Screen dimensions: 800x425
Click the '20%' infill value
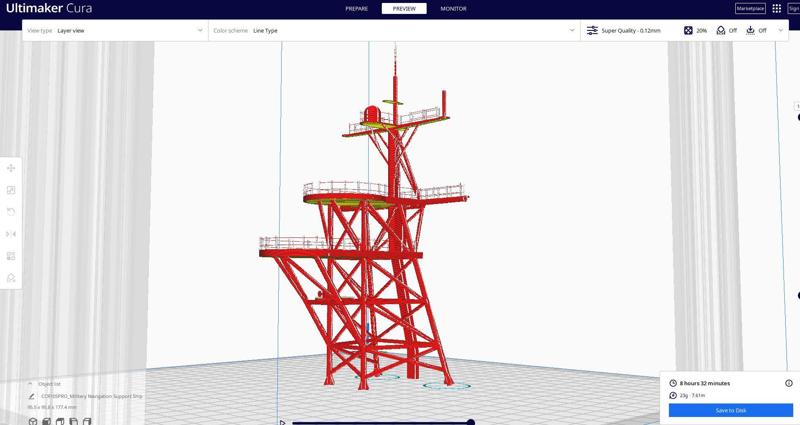pos(702,31)
